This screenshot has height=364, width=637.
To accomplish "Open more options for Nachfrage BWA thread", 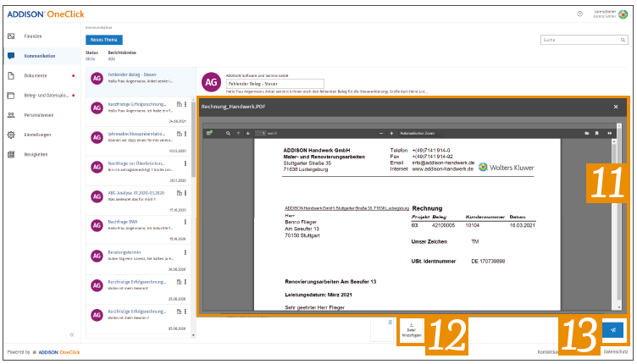I will click(x=186, y=222).
